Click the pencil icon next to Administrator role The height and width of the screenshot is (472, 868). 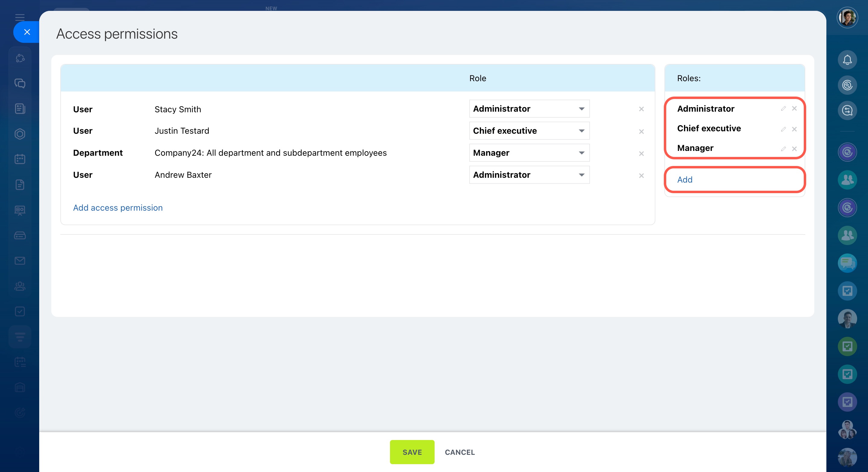coord(783,109)
